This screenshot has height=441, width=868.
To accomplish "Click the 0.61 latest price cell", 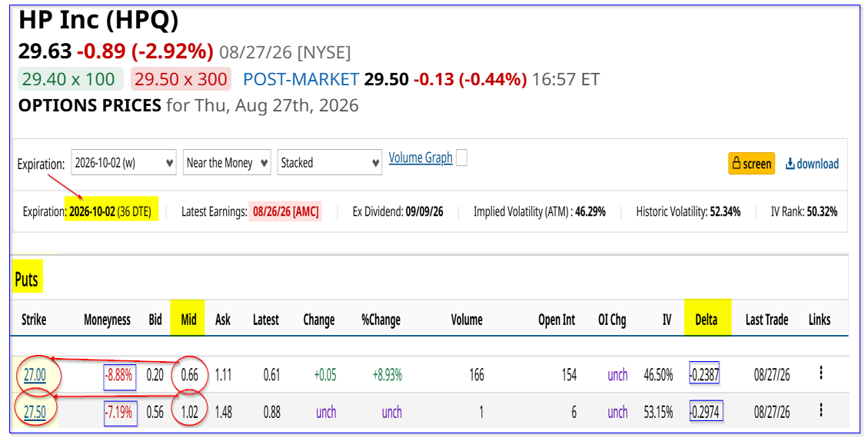I will [x=272, y=375].
